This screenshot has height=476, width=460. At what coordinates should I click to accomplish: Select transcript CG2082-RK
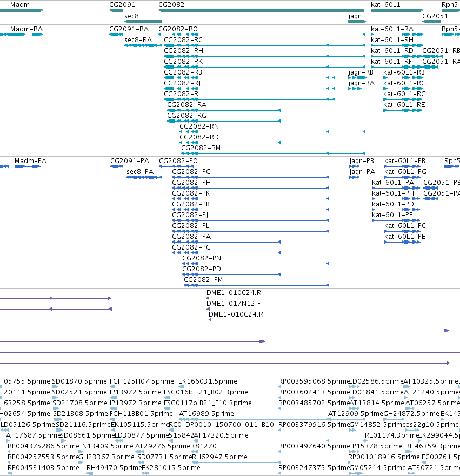pyautogui.click(x=183, y=62)
